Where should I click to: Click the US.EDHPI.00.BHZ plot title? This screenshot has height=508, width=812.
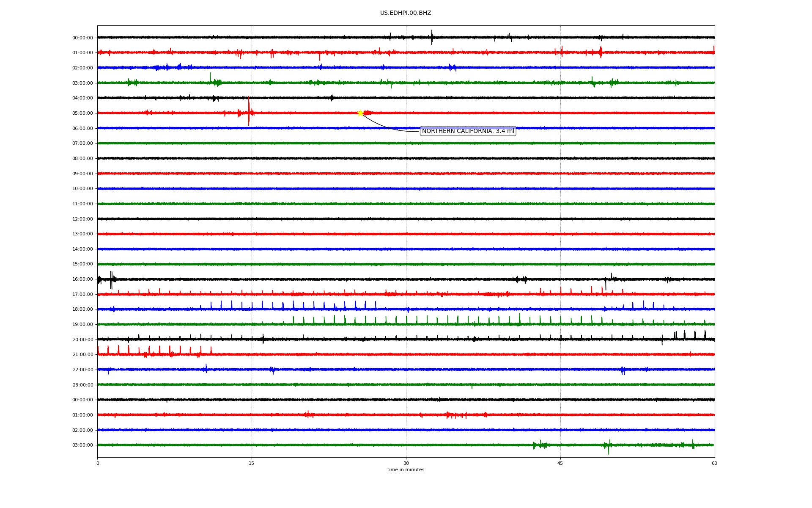(405, 13)
